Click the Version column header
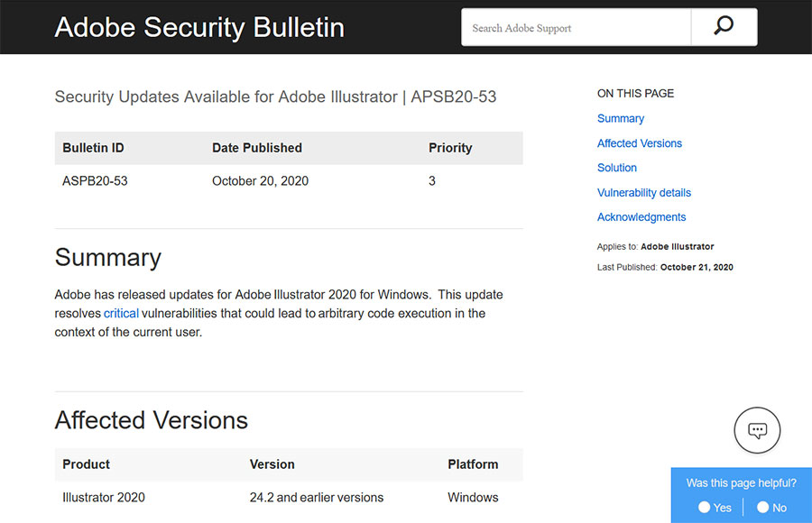 pos(272,464)
